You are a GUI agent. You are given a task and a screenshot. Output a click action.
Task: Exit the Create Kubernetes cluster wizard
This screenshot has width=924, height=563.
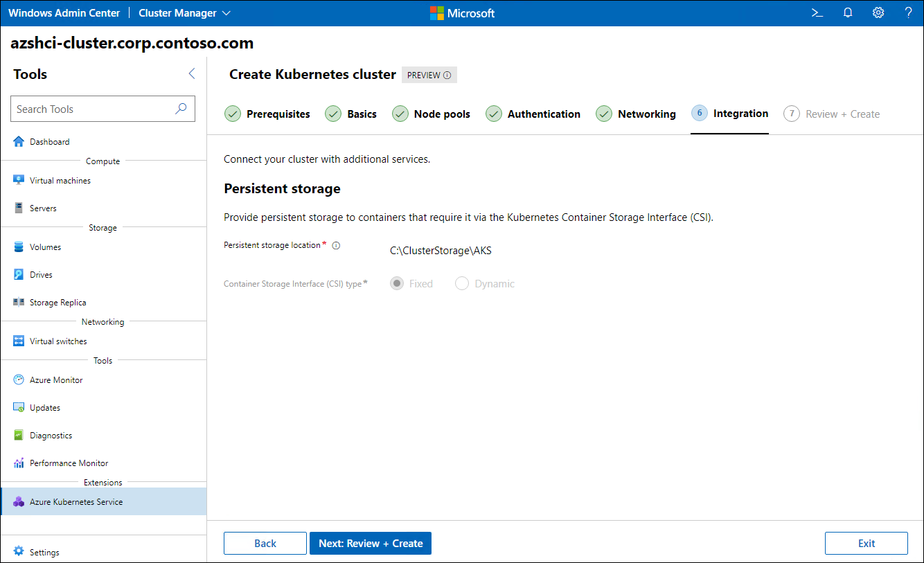(x=866, y=543)
